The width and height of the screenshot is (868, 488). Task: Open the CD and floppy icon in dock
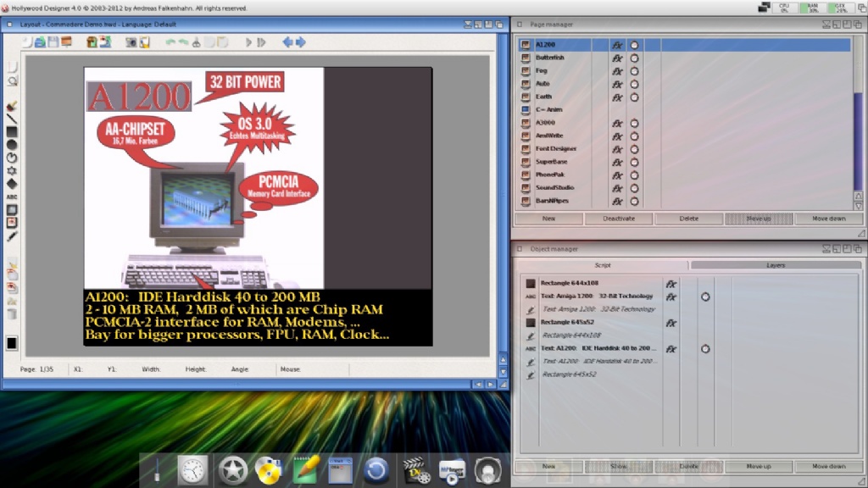(x=269, y=470)
